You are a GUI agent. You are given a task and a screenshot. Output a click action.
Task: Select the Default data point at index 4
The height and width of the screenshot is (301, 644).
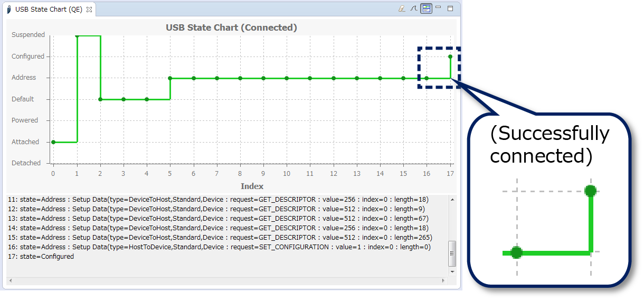pos(147,99)
